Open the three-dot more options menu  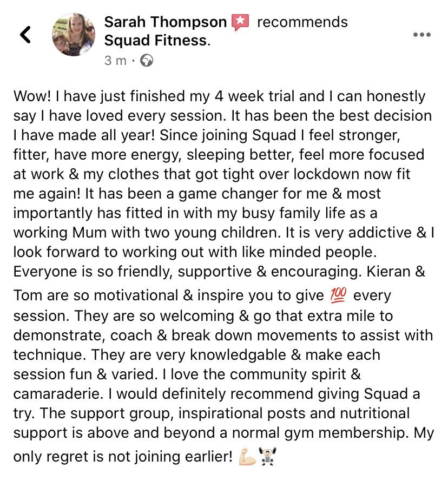[421, 35]
